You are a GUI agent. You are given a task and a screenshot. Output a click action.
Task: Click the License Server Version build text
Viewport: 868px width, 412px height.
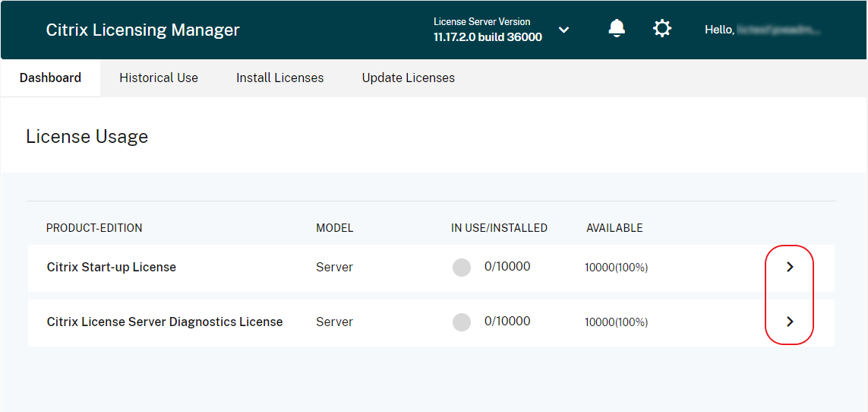(x=488, y=36)
